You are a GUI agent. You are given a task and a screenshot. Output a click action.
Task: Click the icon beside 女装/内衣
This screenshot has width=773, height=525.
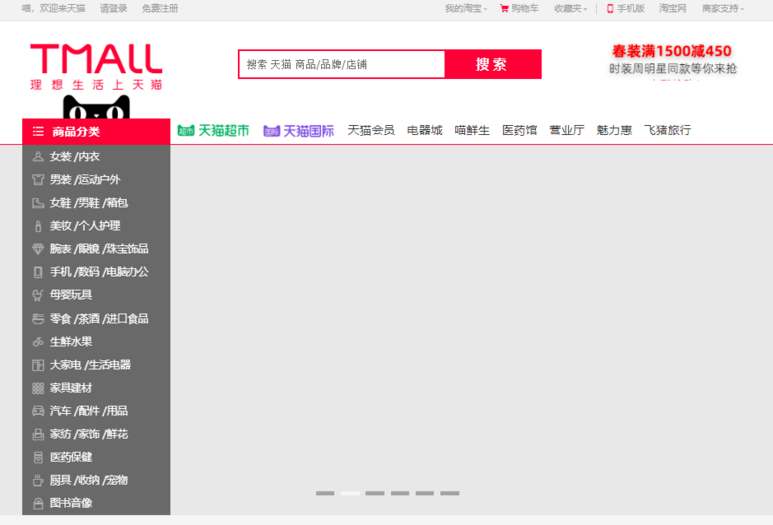(38, 157)
